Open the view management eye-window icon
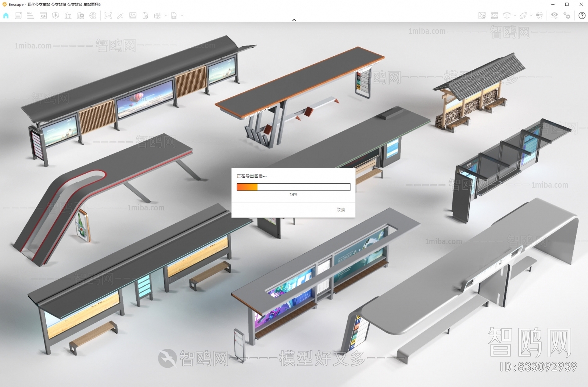Viewport: 588px width, 387px height. (43, 15)
